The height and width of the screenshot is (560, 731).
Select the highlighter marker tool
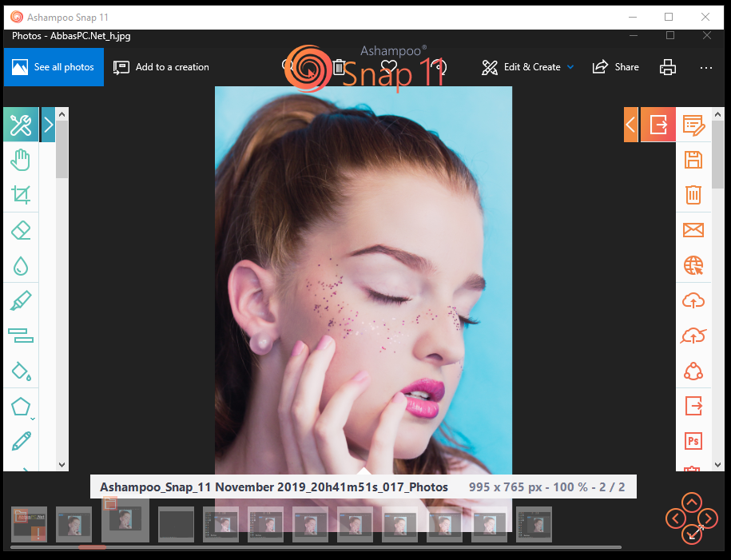coord(21,300)
